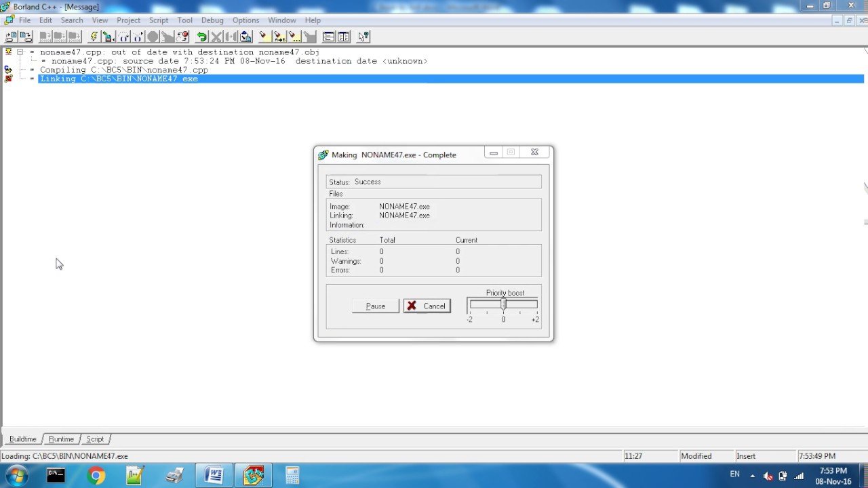Show hidden system tray icons arrow
Viewport: 868px width, 488px height.
click(752, 476)
